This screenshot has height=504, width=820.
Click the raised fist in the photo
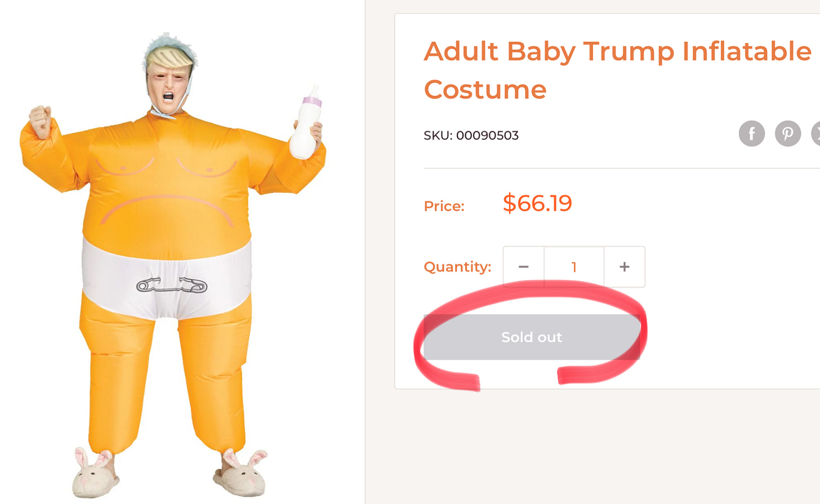[x=41, y=121]
